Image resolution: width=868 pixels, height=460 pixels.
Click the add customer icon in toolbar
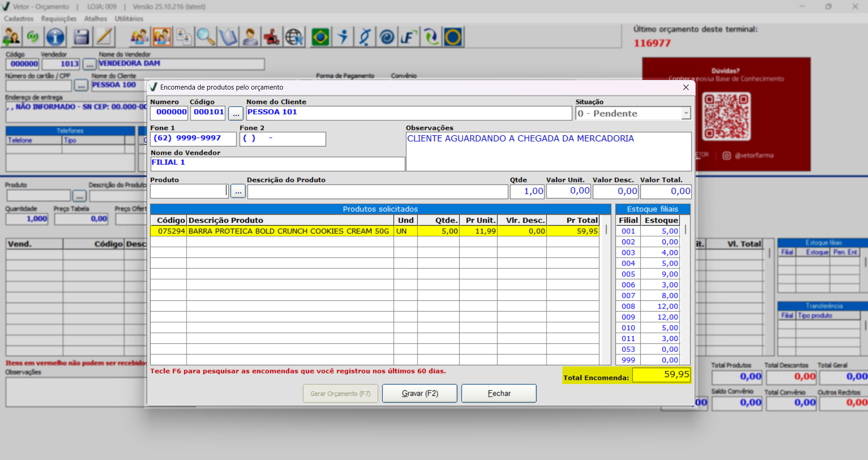tap(11, 37)
